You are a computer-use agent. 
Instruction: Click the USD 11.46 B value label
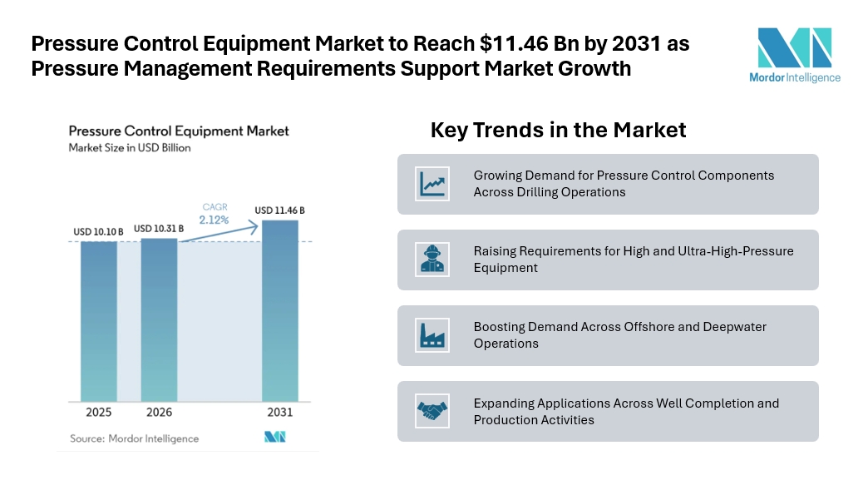(x=279, y=210)
